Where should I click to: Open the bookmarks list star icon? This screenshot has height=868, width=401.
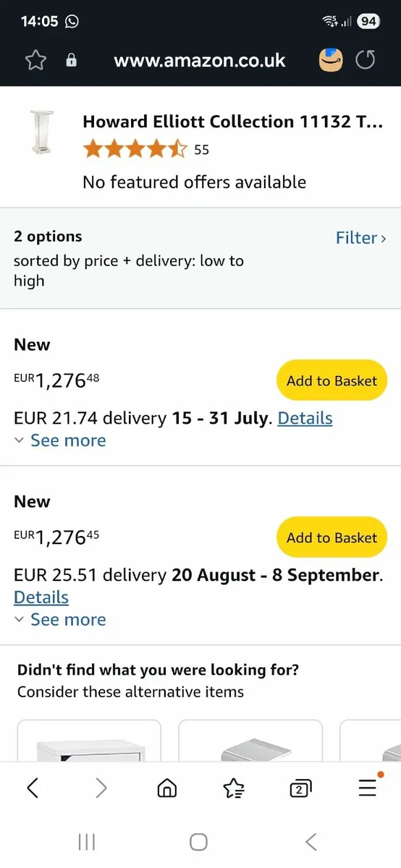coord(234,788)
